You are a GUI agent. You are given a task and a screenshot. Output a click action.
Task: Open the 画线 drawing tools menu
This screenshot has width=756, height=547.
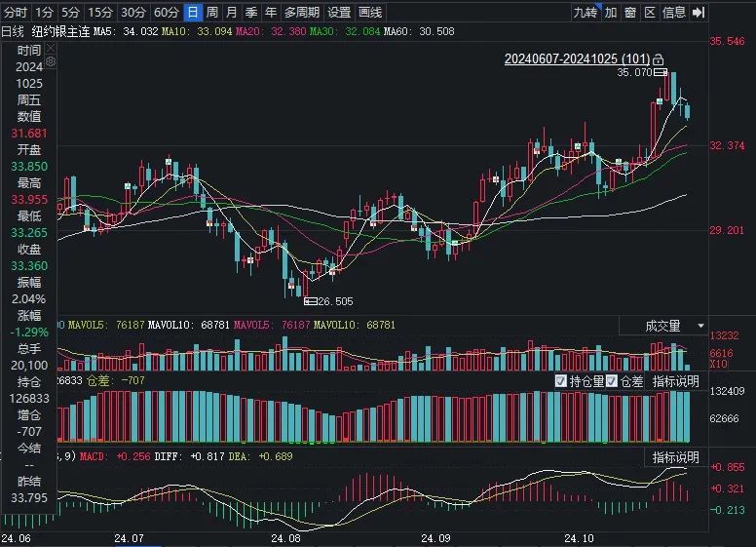370,13
